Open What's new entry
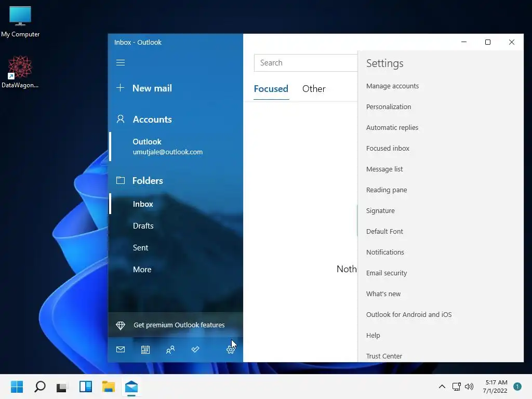This screenshot has width=532, height=399. click(x=383, y=294)
